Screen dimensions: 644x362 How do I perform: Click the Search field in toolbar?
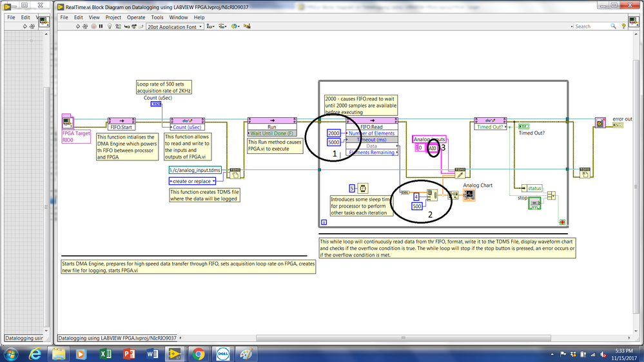click(590, 26)
